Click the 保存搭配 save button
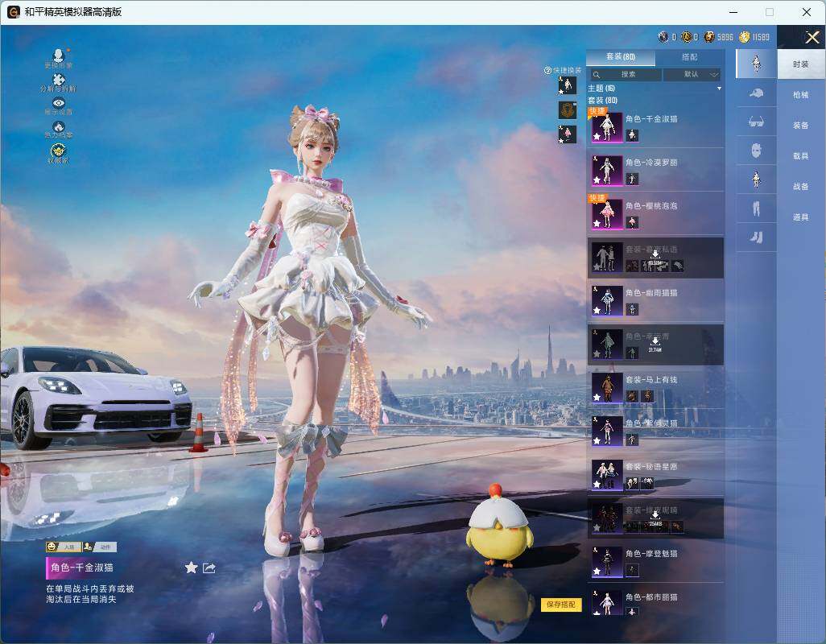This screenshot has height=644, width=826. [561, 605]
